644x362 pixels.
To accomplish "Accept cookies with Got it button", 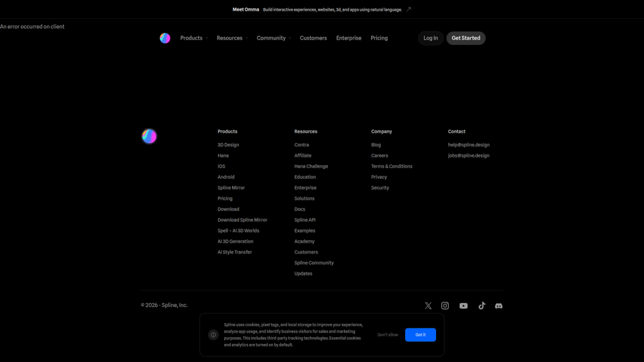I will point(420,335).
